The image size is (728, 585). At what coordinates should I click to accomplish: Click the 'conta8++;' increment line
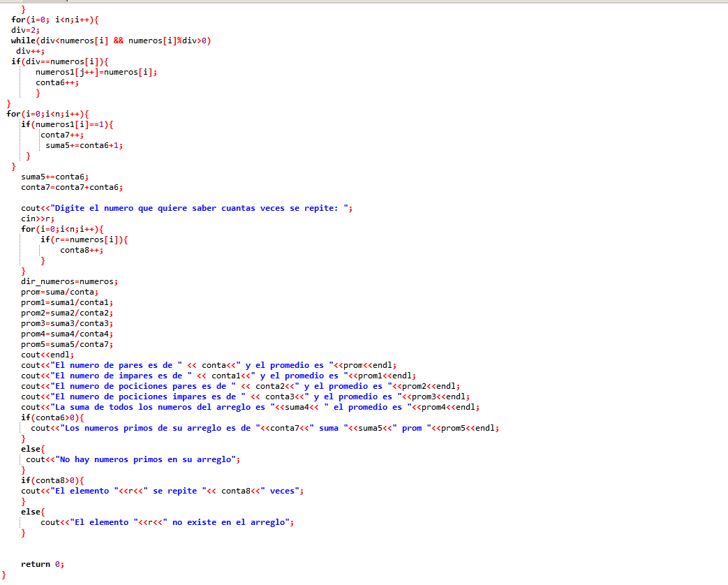coord(82,250)
